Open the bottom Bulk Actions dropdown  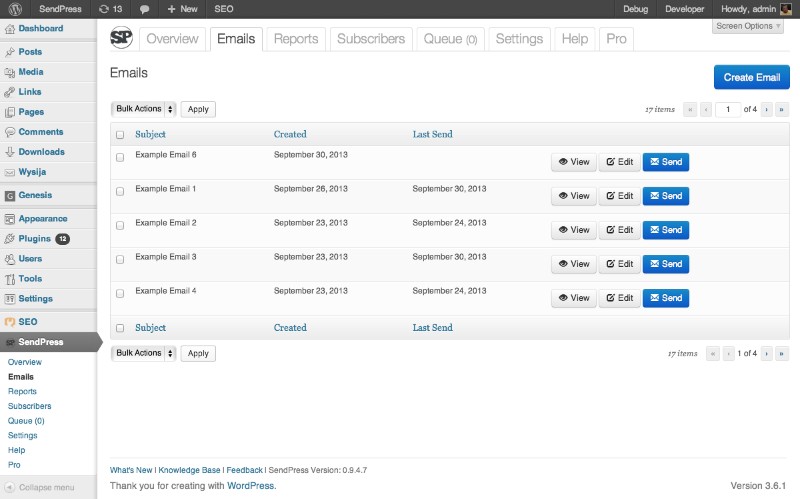coord(143,353)
